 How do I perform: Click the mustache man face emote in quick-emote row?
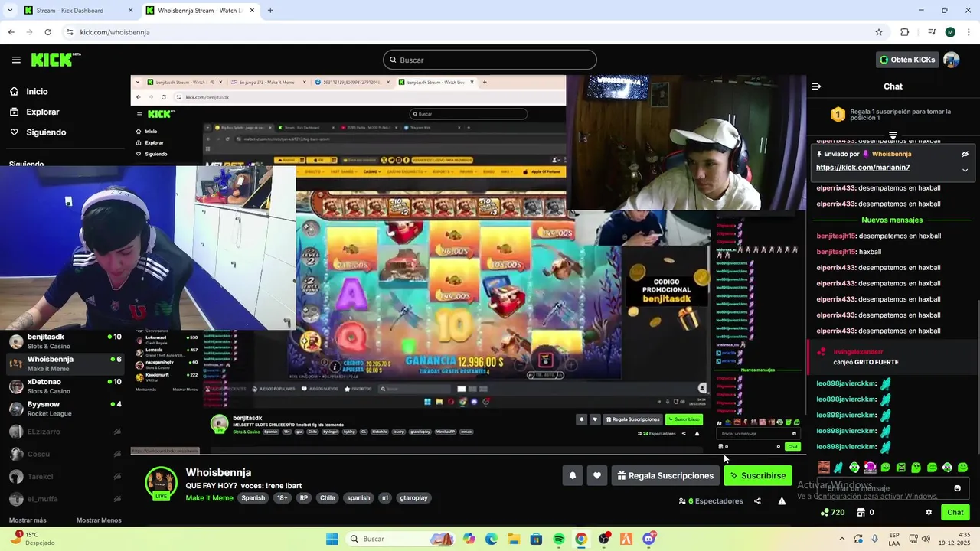coord(823,468)
